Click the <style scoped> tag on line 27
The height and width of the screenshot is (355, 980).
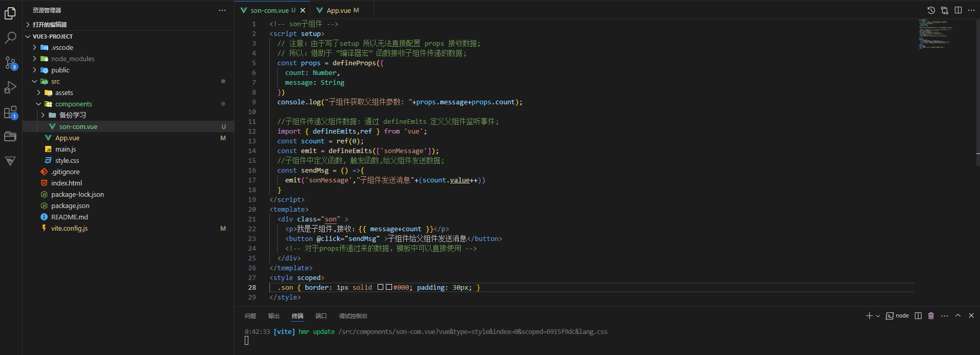(x=297, y=278)
